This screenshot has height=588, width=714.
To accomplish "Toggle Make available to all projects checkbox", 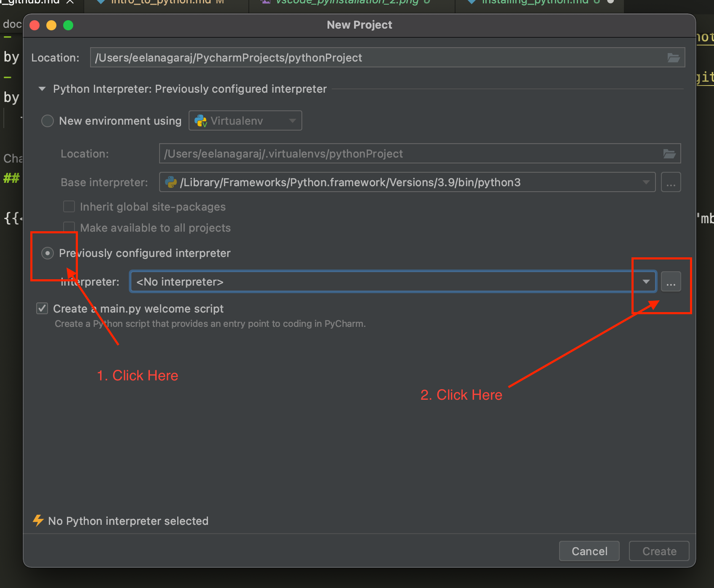I will (69, 227).
